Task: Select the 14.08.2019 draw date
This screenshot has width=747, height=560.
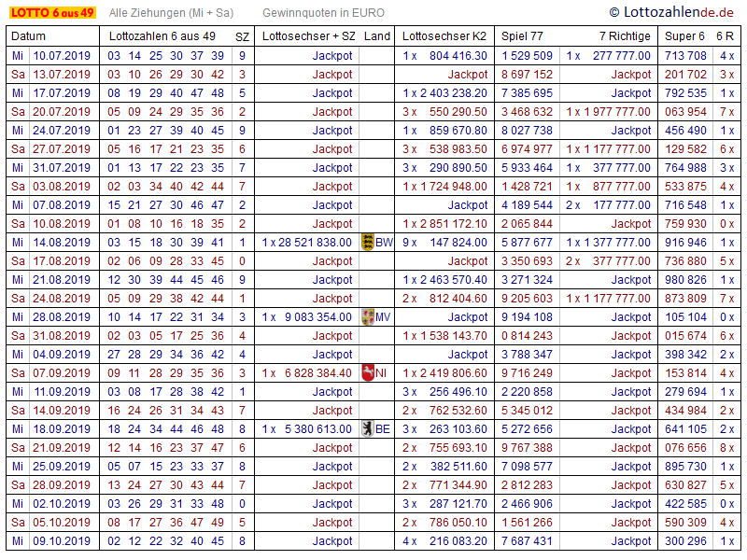Action: (x=62, y=243)
